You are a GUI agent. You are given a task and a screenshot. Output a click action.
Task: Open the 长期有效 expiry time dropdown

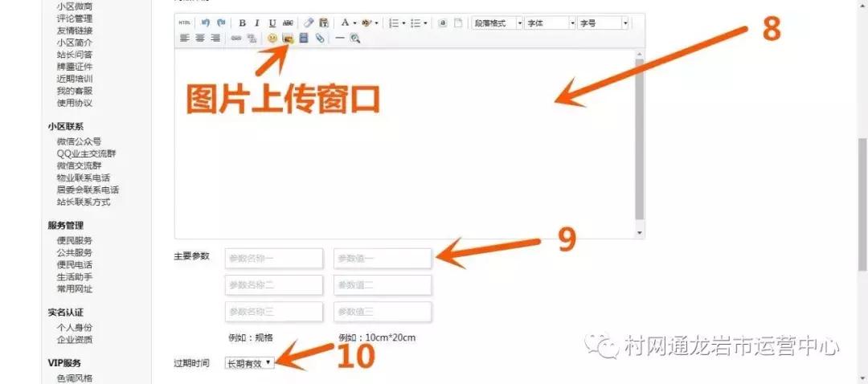tap(250, 363)
